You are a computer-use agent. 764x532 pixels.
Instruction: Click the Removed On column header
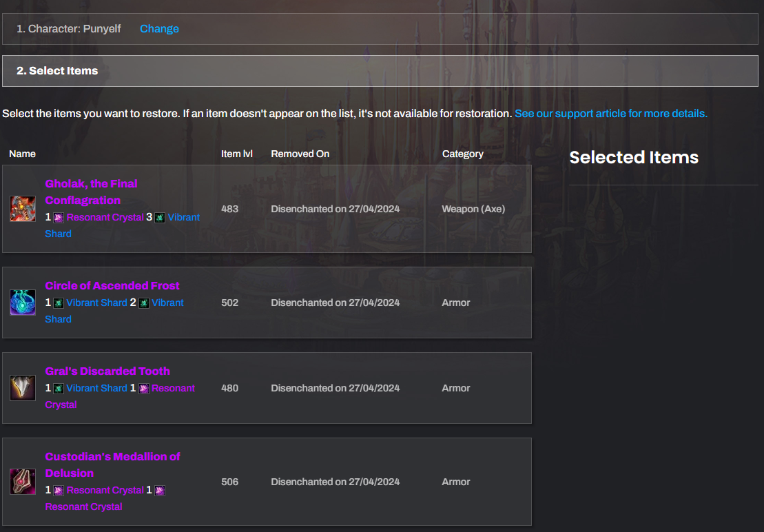300,154
